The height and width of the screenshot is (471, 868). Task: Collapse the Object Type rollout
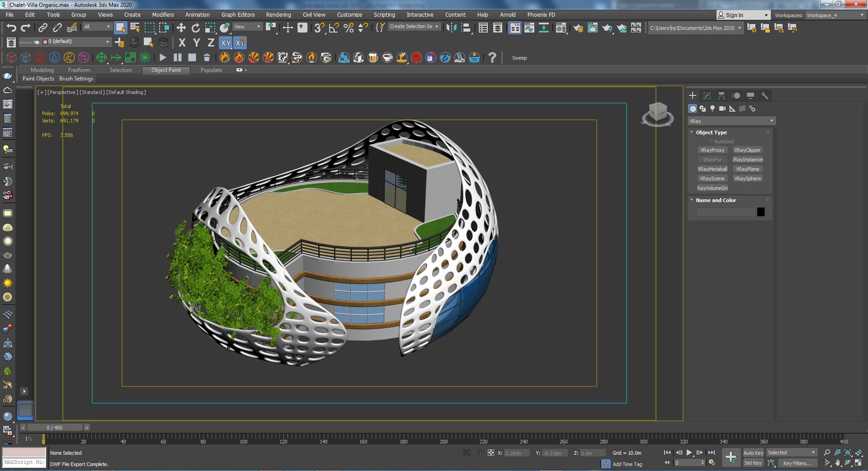point(711,132)
